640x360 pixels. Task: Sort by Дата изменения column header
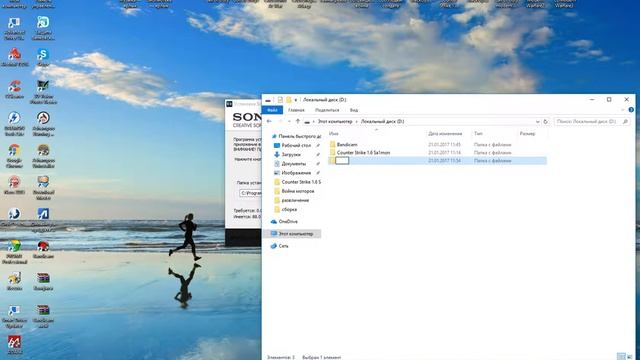(x=445, y=133)
